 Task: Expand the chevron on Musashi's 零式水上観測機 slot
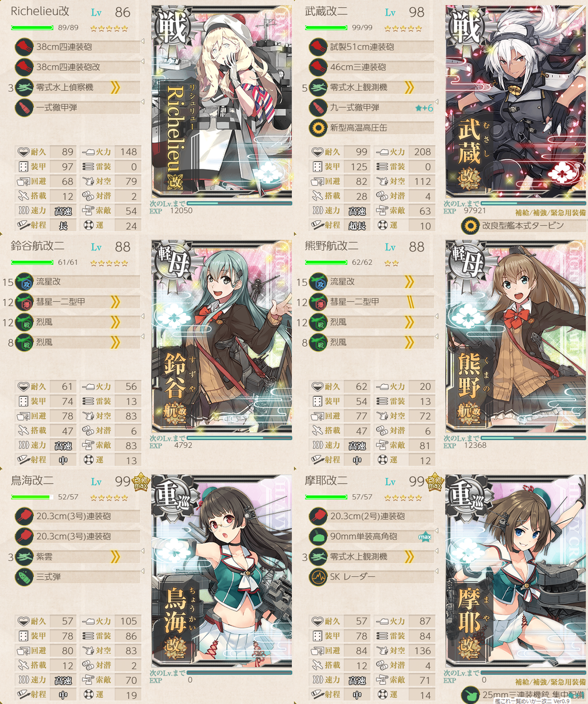409,87
